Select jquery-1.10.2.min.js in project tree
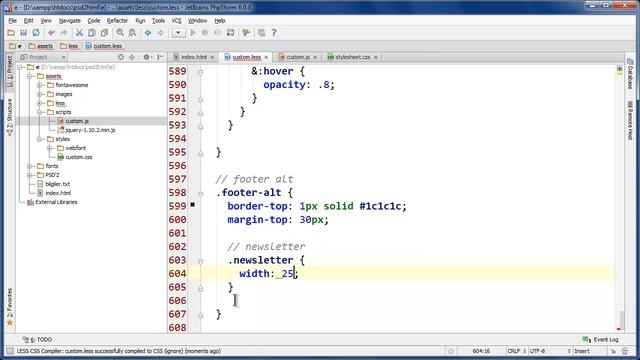Image resolution: width=640 pixels, height=360 pixels. click(90, 130)
